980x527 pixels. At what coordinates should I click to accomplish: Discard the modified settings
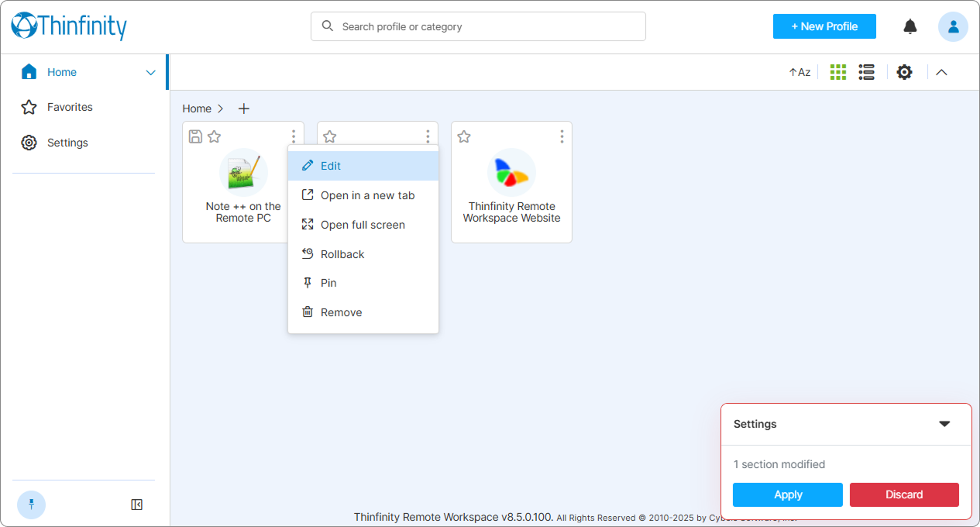pos(904,494)
